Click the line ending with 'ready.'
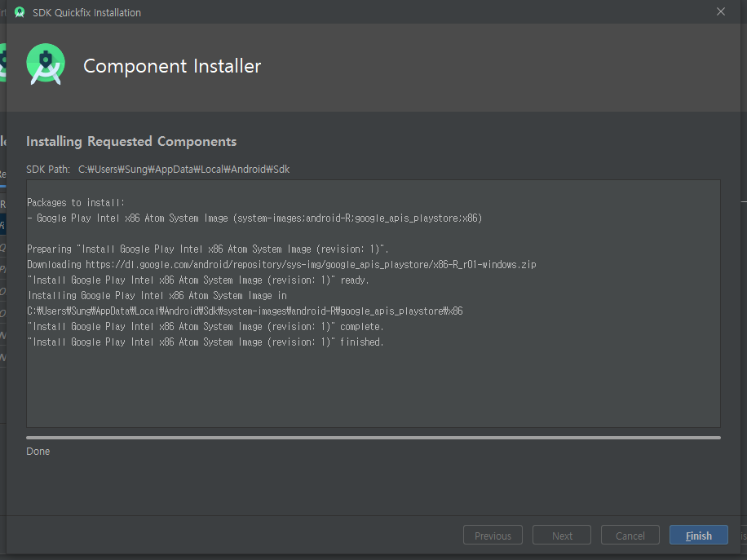Screen dimensions: 747x560 198,280
